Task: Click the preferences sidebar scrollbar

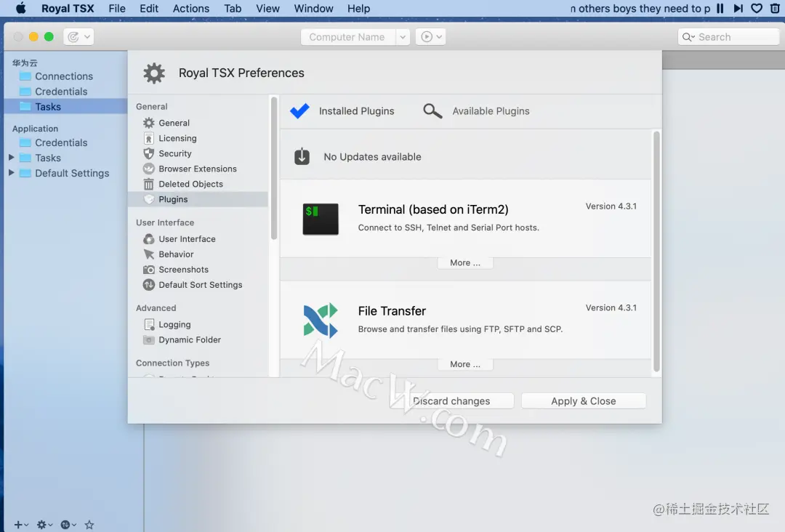Action: 274,169
